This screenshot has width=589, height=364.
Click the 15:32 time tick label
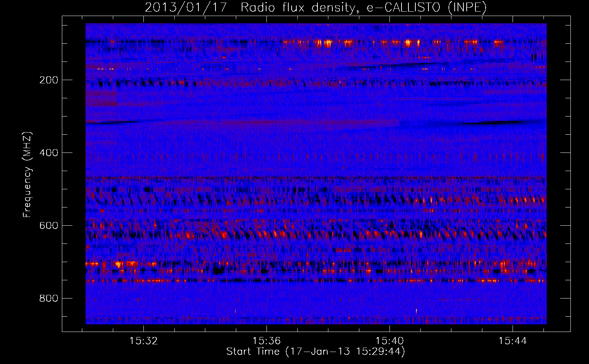click(x=144, y=341)
